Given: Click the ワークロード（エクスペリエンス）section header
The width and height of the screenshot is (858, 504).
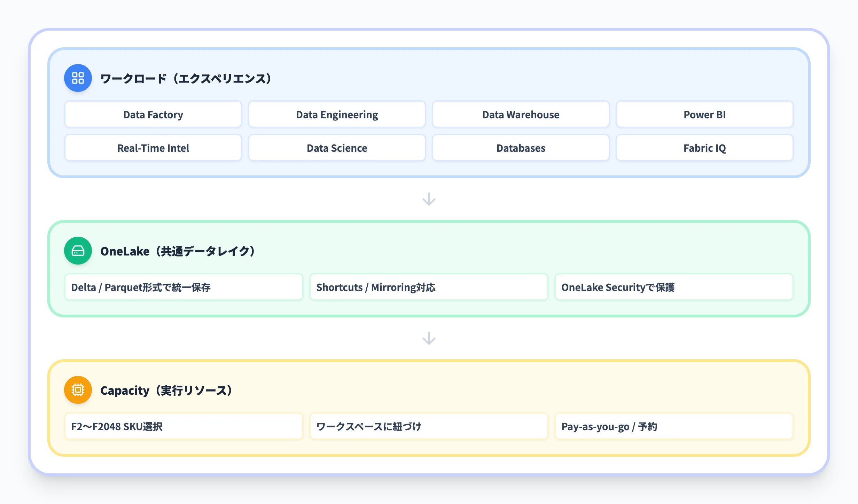Looking at the screenshot, I should 186,78.
